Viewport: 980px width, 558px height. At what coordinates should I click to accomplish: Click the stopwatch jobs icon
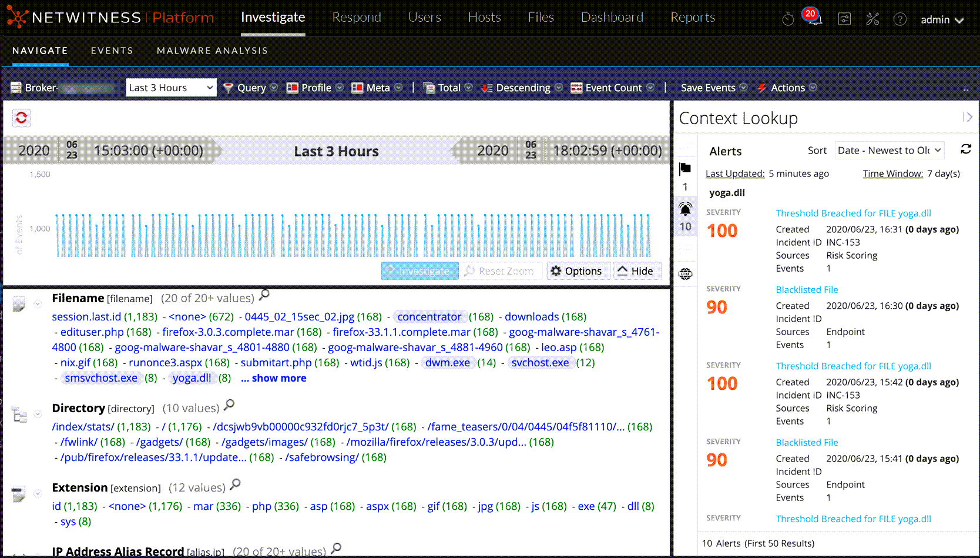788,19
